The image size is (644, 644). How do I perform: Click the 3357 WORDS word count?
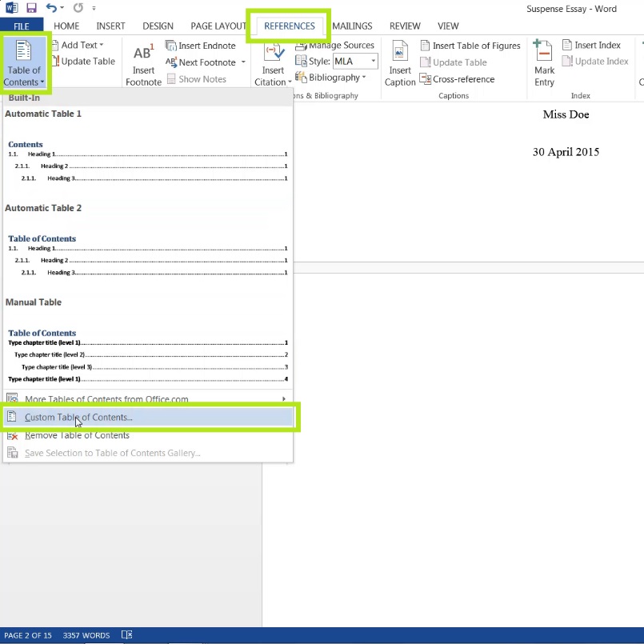tap(86, 635)
